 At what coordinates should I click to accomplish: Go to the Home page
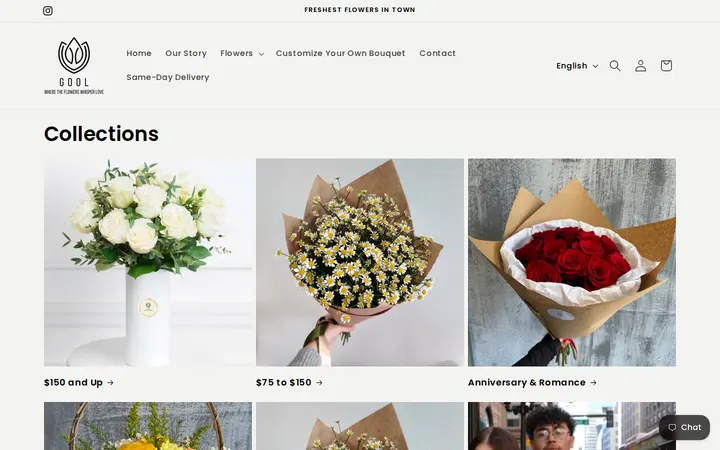[139, 53]
